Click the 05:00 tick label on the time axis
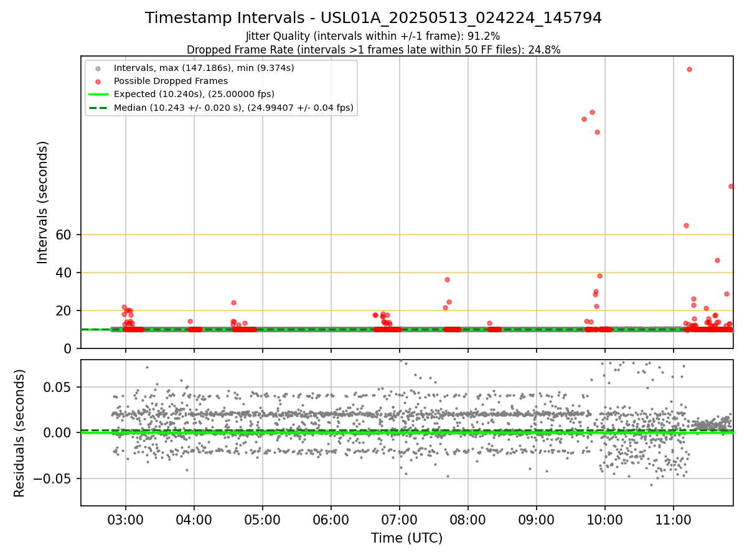747x560 pixels. 263,519
